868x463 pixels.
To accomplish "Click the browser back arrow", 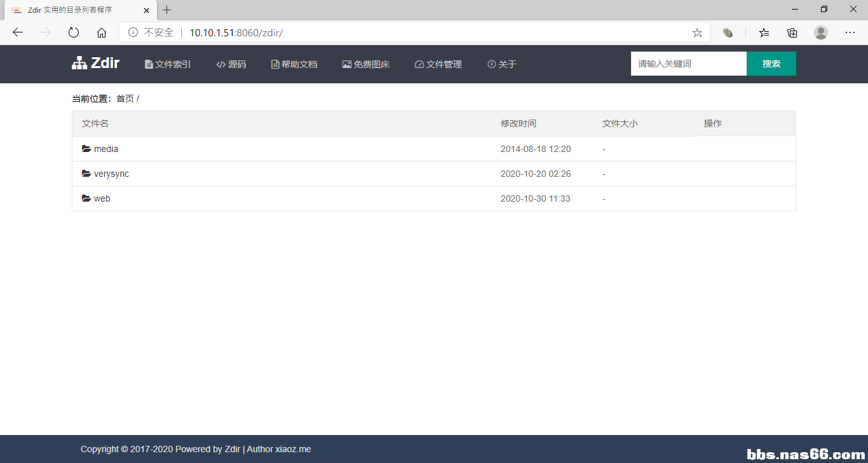I will click(x=18, y=32).
